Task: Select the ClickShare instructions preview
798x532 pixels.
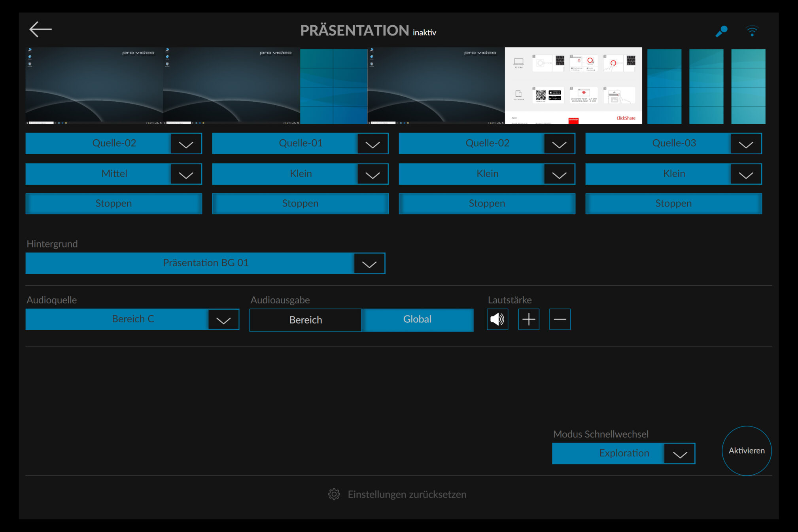Action: click(573, 85)
